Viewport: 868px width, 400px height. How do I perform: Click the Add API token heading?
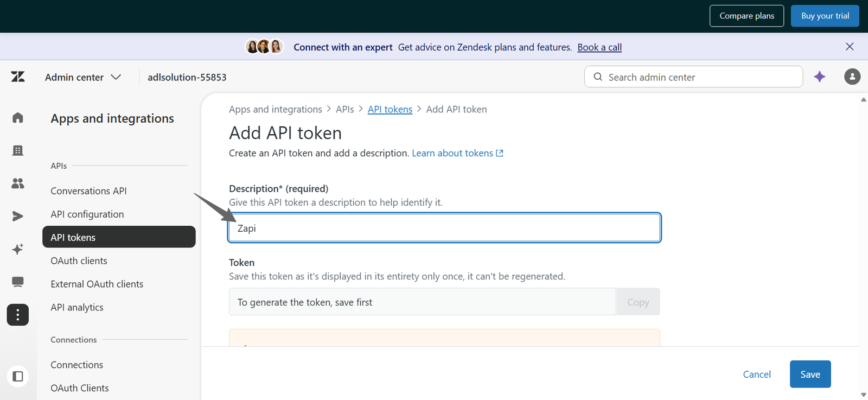pyautogui.click(x=285, y=133)
